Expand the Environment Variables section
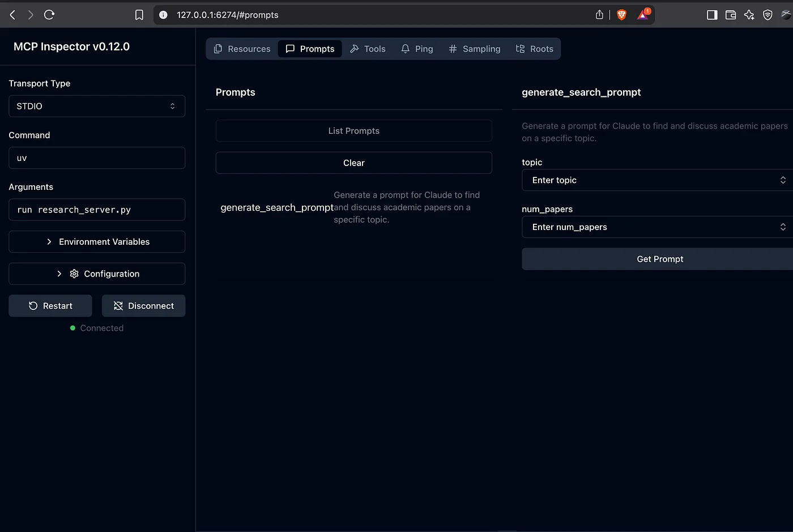Screen dimensions: 793x532 [97, 241]
